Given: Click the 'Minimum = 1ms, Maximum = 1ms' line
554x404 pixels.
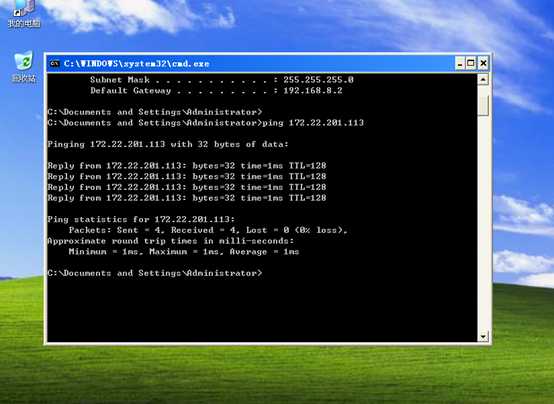Looking at the screenshot, I should [184, 252].
